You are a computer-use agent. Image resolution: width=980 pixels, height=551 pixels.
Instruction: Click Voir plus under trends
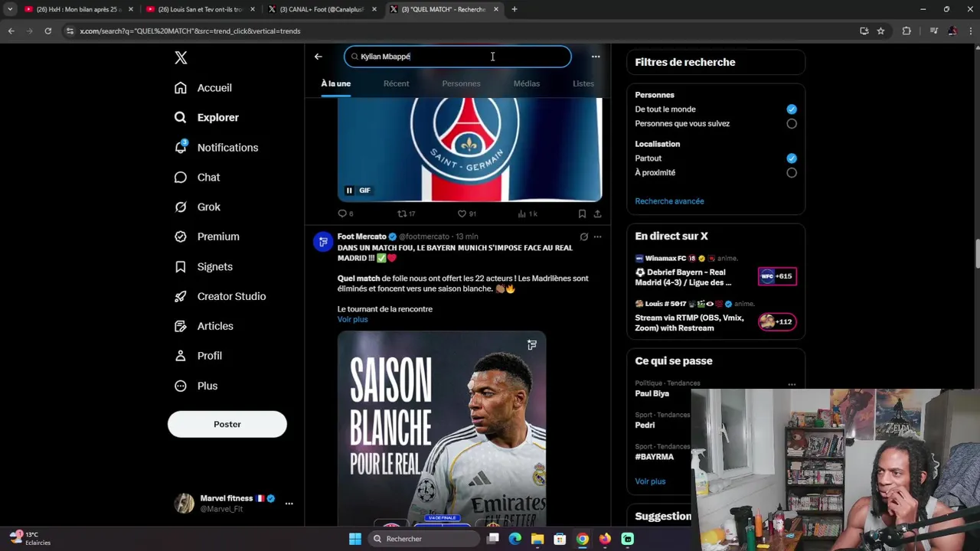(x=650, y=481)
